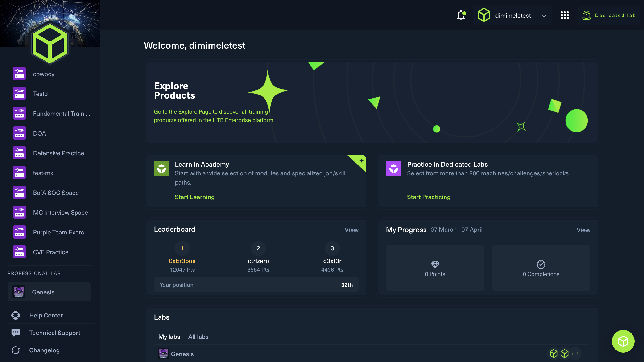644x362 pixels.
Task: Select test-mk label in sidebar
Action: click(43, 173)
